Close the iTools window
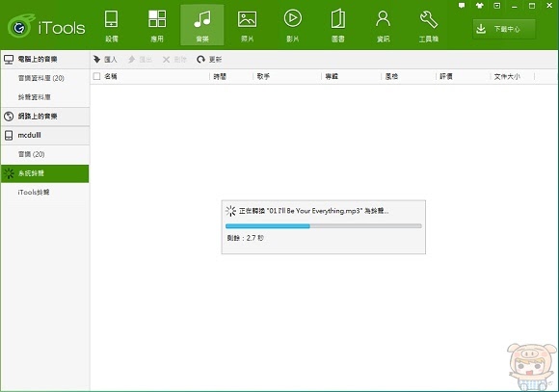 [x=549, y=6]
